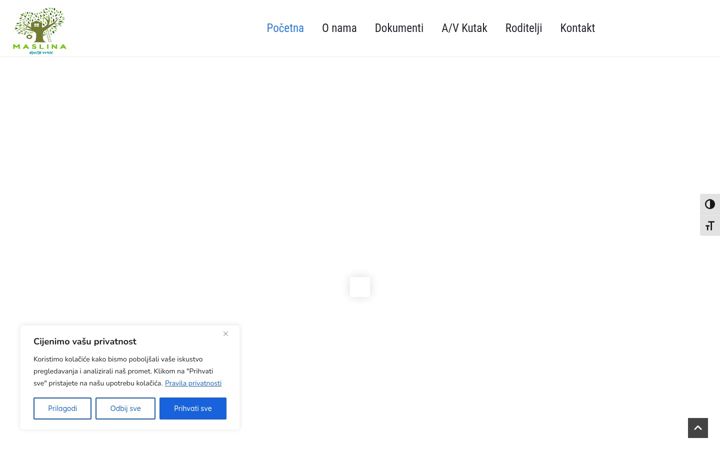Click the Prilagodi button

[x=62, y=408]
